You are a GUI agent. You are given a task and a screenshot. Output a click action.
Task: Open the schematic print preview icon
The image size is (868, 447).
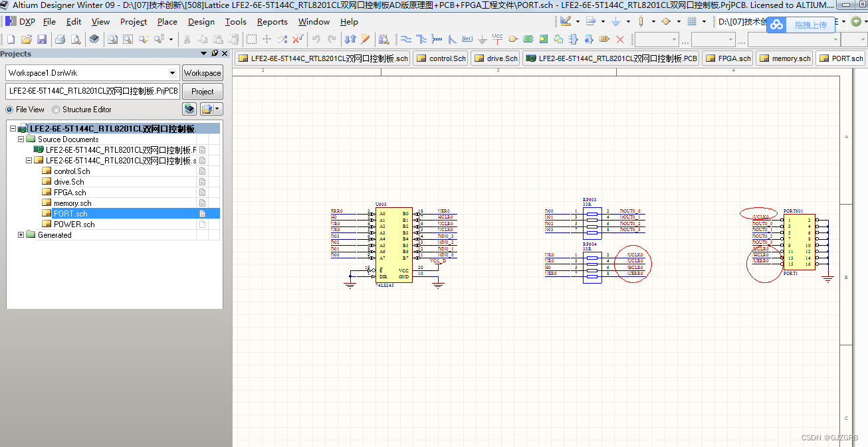click(x=75, y=39)
